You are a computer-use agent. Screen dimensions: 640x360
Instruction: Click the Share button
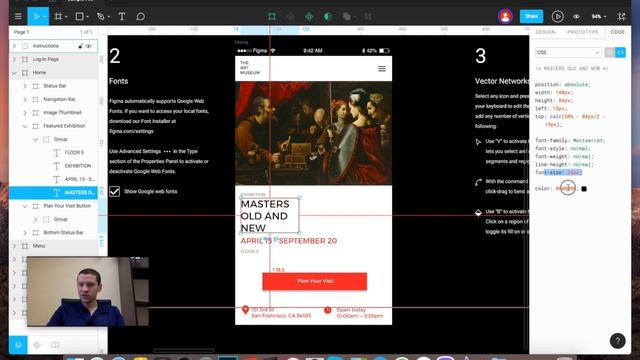tap(531, 16)
